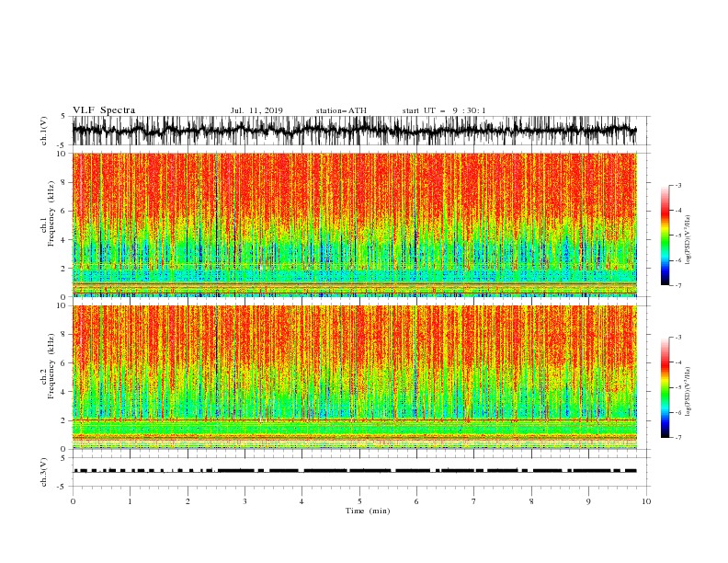
Task: Click time axis tick label 10
Action: (646, 501)
